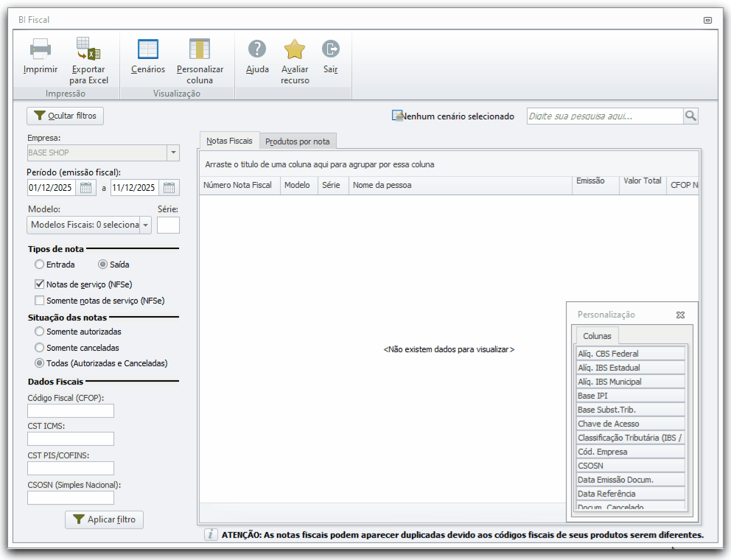Select the Notas Fiscais tab
The width and height of the screenshot is (731, 560).
tap(229, 141)
